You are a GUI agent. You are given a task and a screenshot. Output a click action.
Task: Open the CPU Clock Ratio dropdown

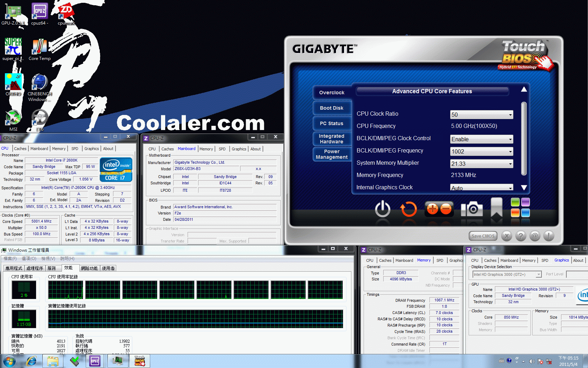pos(482,115)
